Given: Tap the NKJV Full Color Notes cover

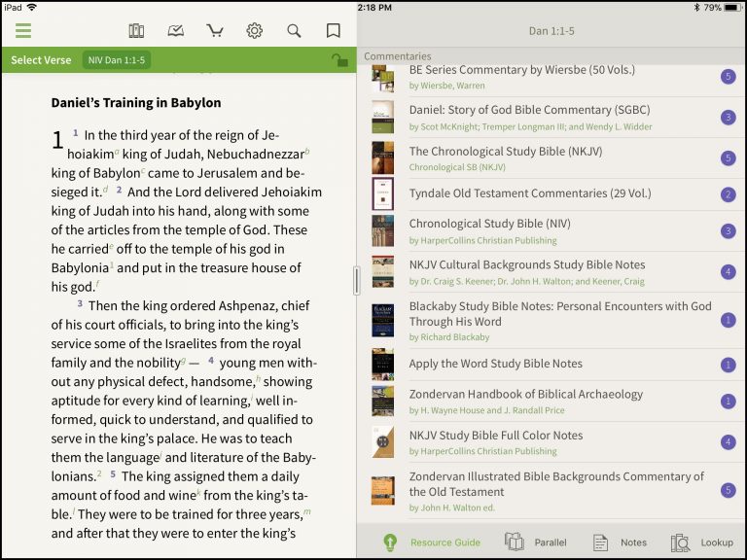Looking at the screenshot, I should click(x=382, y=442).
